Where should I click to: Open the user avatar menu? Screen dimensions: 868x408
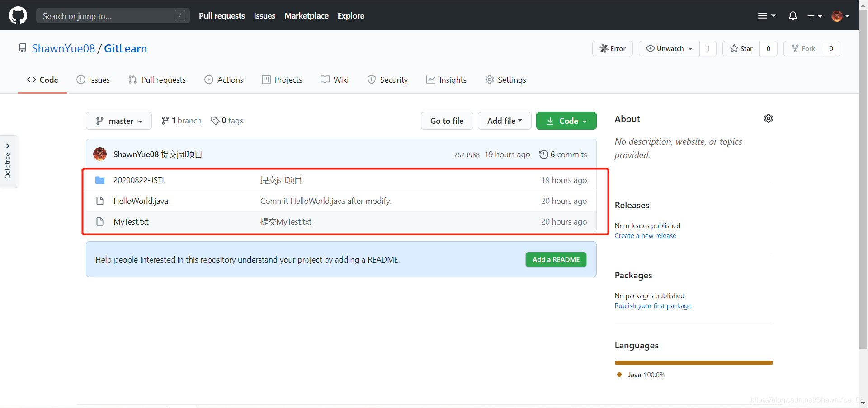click(840, 16)
